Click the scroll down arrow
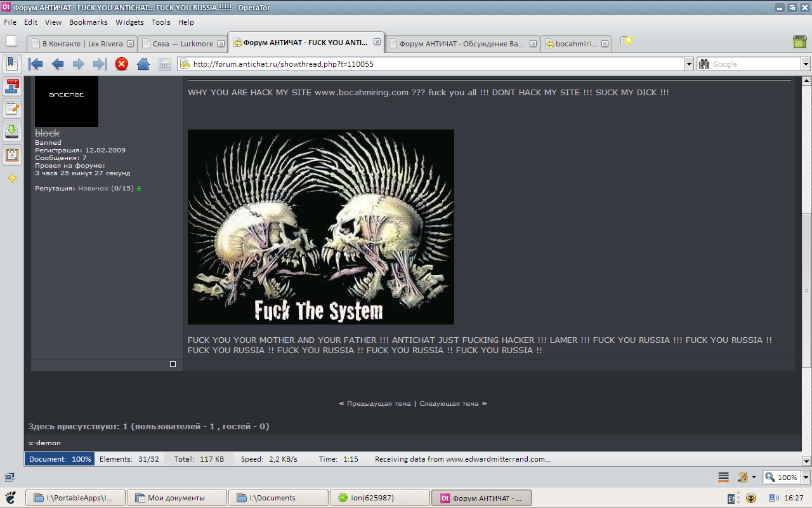This screenshot has width=812, height=508. point(806,462)
